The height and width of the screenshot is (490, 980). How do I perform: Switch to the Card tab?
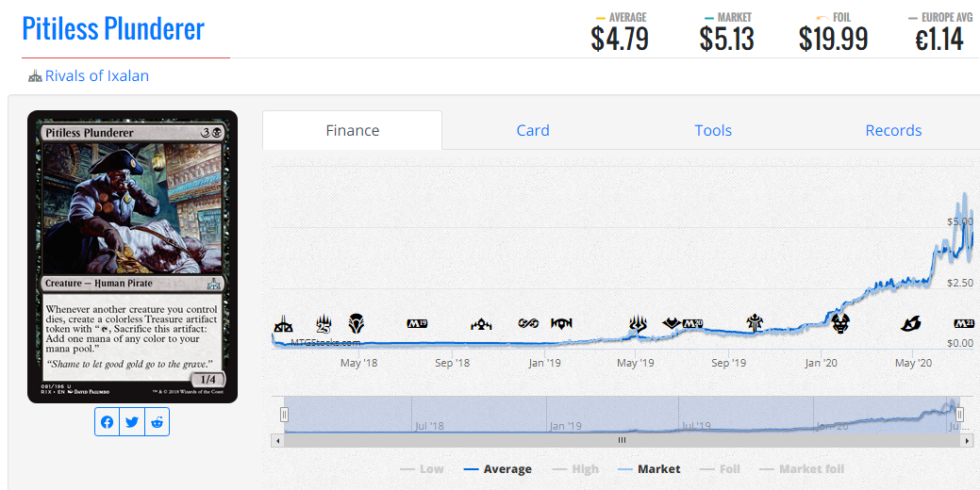coord(533,130)
